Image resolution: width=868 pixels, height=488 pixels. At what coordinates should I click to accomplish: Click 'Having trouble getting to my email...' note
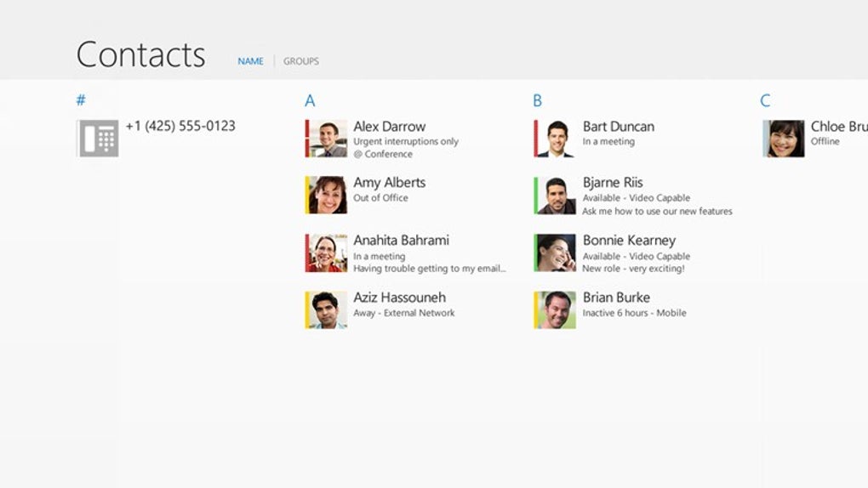click(x=430, y=269)
